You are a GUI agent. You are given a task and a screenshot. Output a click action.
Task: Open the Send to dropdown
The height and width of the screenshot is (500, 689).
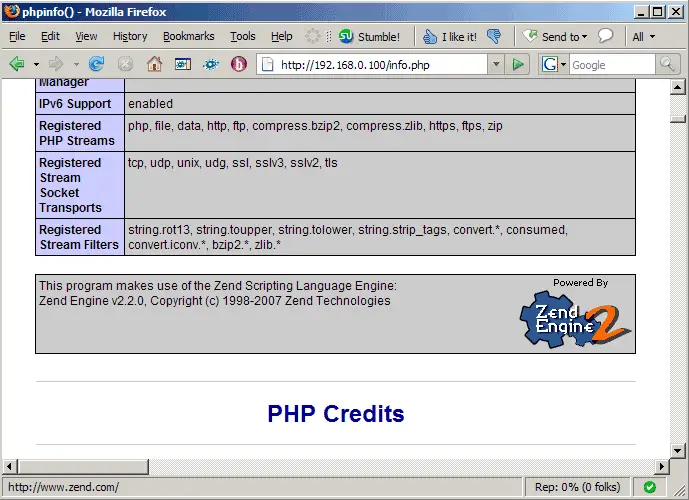pos(555,36)
